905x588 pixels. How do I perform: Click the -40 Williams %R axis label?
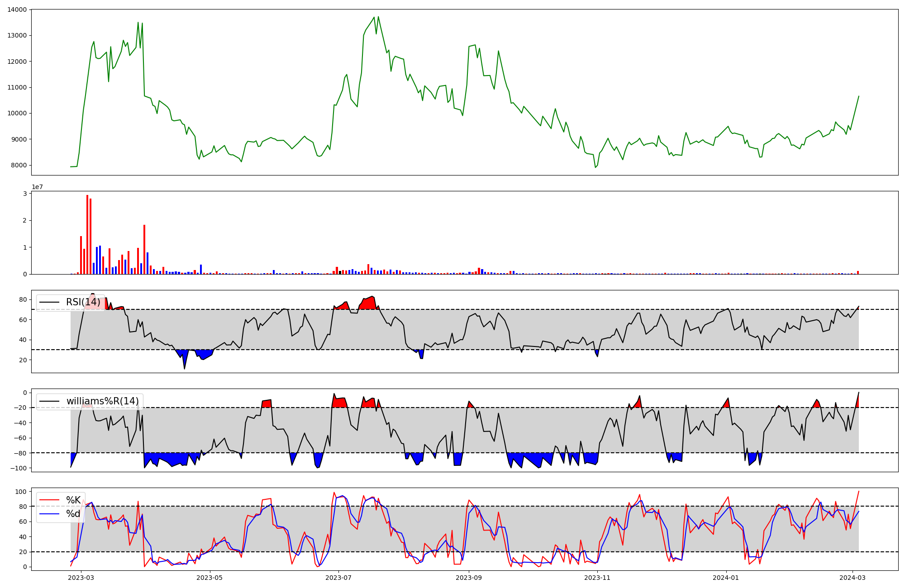pos(20,423)
